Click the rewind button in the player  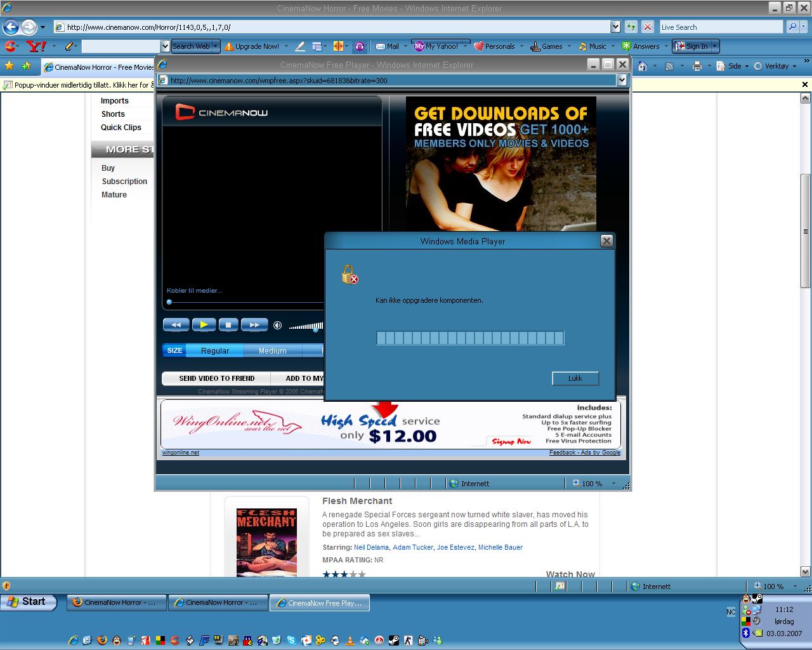point(176,325)
